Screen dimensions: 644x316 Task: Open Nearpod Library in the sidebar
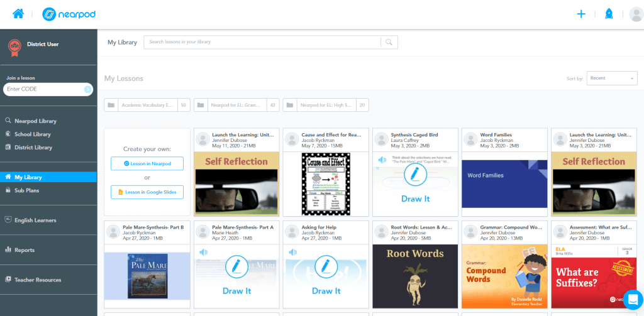[x=35, y=121]
